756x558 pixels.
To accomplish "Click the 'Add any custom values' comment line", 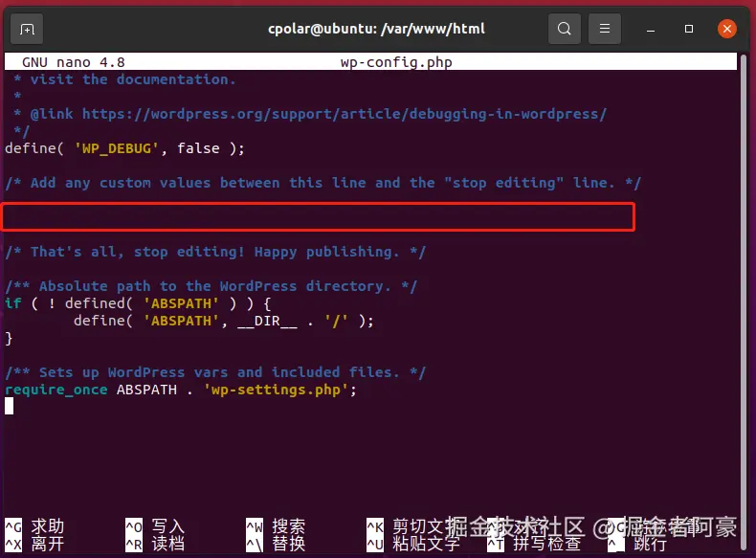I will click(x=323, y=183).
